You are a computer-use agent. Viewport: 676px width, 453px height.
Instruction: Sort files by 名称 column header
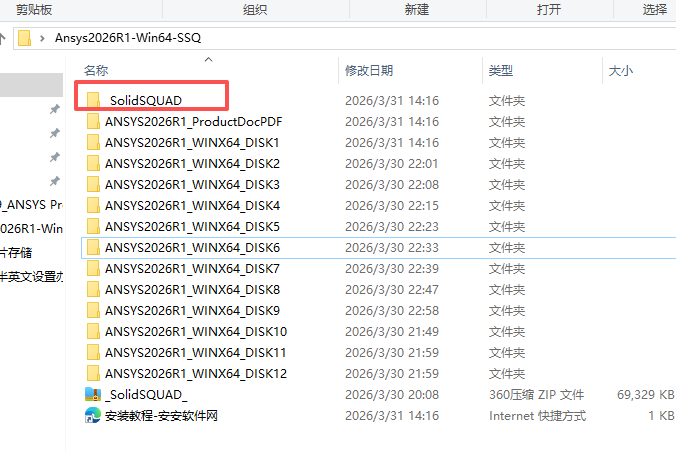click(96, 71)
